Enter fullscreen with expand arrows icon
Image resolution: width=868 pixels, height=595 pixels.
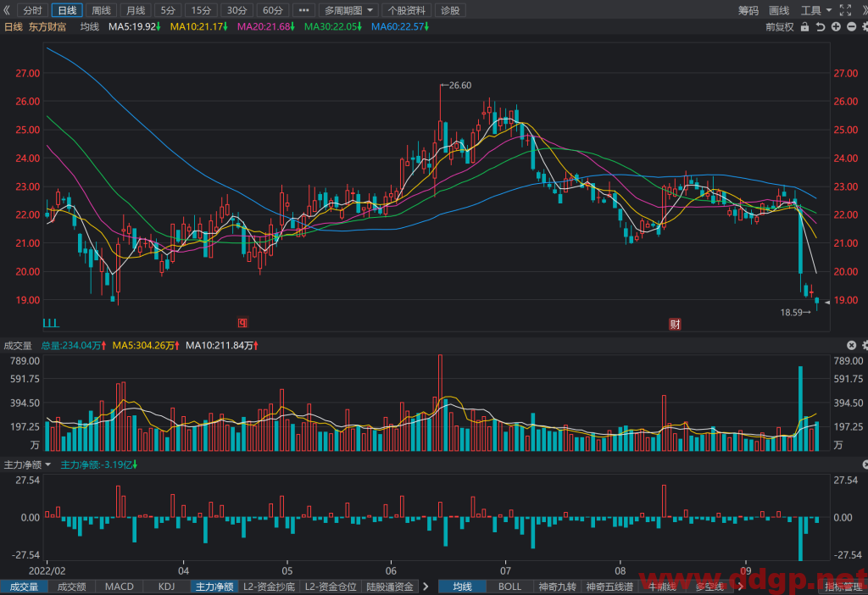click(x=845, y=10)
